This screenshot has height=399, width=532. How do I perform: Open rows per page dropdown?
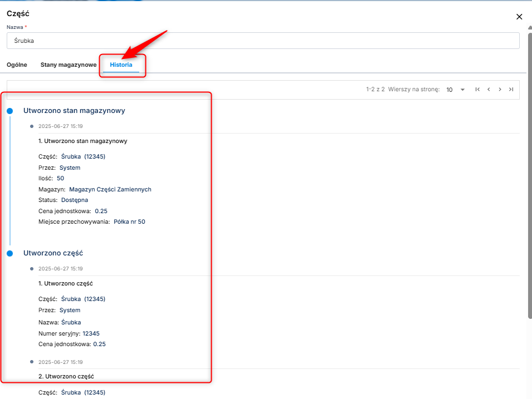(456, 90)
